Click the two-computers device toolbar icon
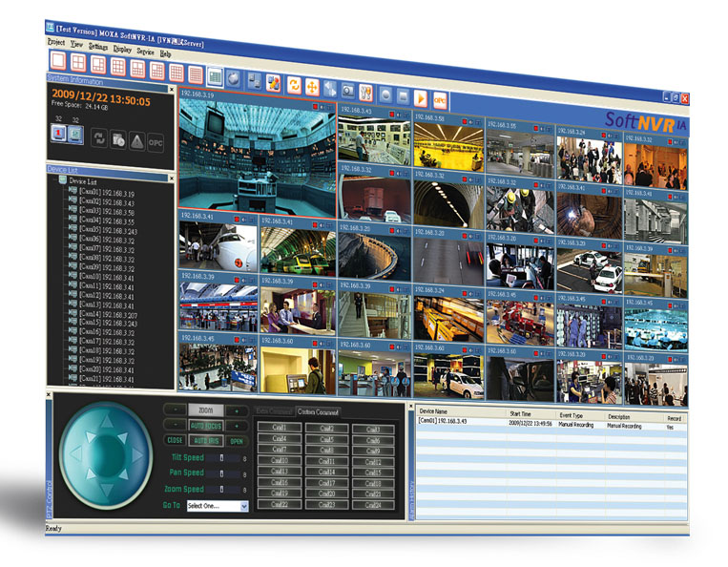 point(255,81)
